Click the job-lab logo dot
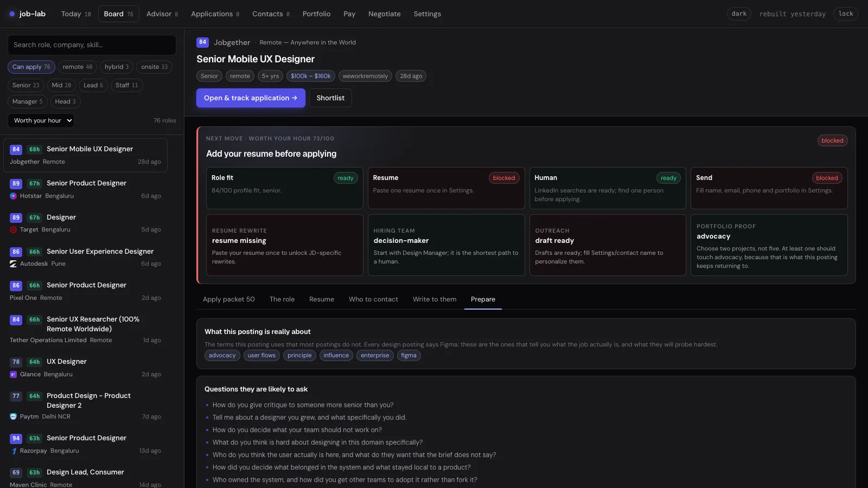The width and height of the screenshot is (868, 488). pos(12,14)
